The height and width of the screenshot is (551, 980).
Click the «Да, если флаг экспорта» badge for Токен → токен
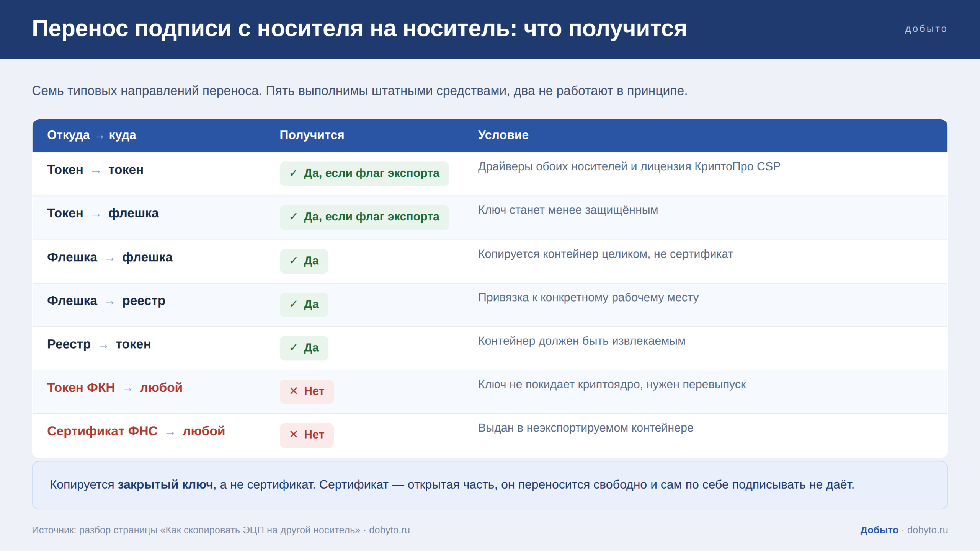click(364, 174)
